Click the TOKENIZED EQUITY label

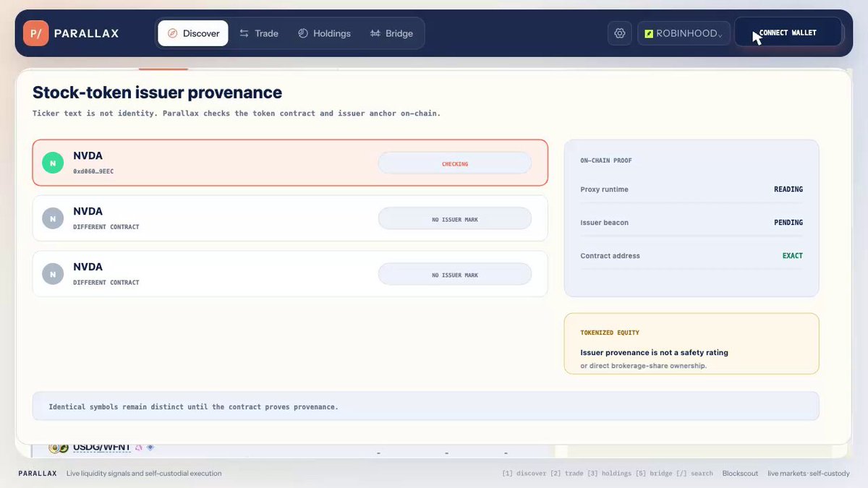tap(610, 333)
